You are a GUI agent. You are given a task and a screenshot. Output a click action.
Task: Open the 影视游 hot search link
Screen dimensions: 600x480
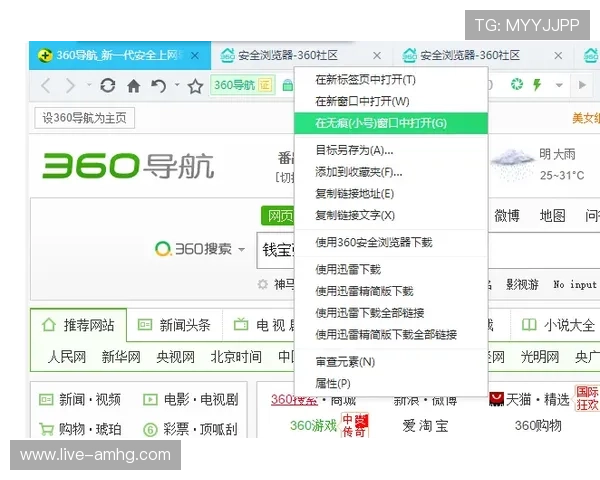coord(522,285)
